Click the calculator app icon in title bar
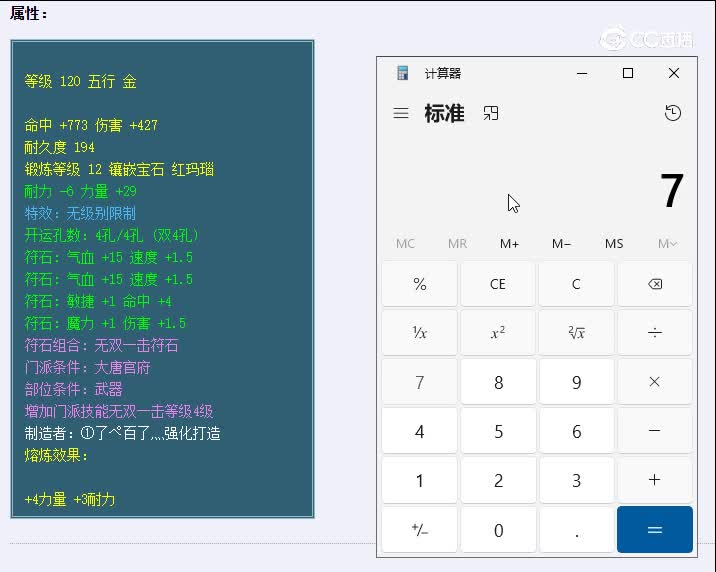Screen dimensions: 716x572 coord(402,73)
